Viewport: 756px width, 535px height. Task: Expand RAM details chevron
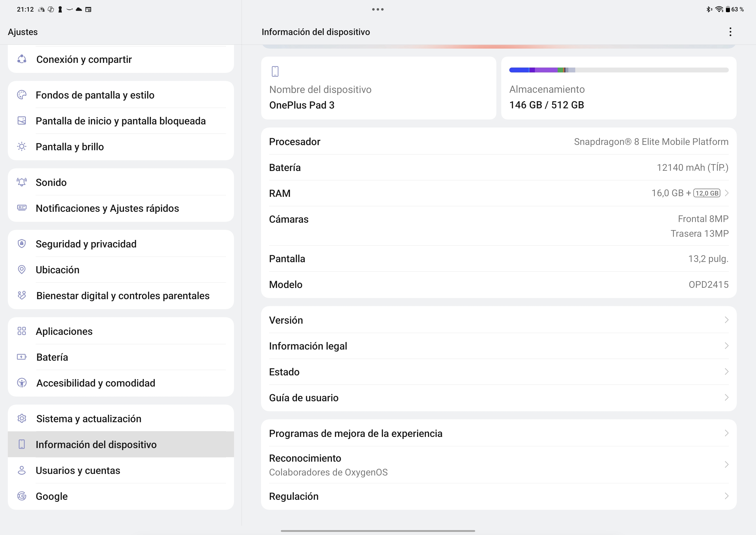726,193
